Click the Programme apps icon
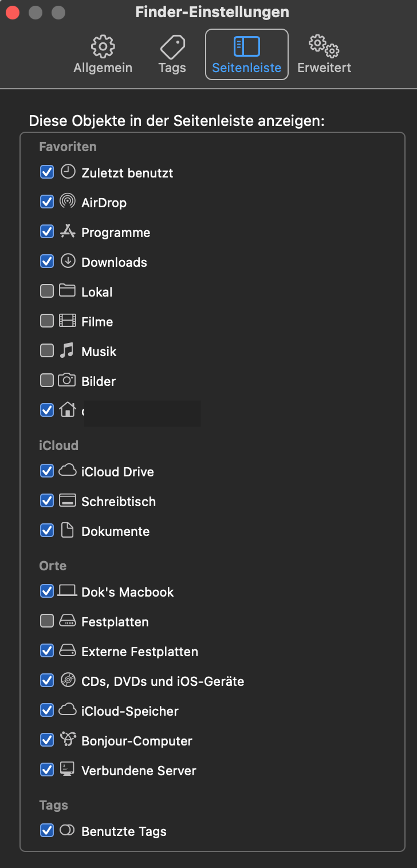This screenshot has width=417, height=868. [x=68, y=231]
